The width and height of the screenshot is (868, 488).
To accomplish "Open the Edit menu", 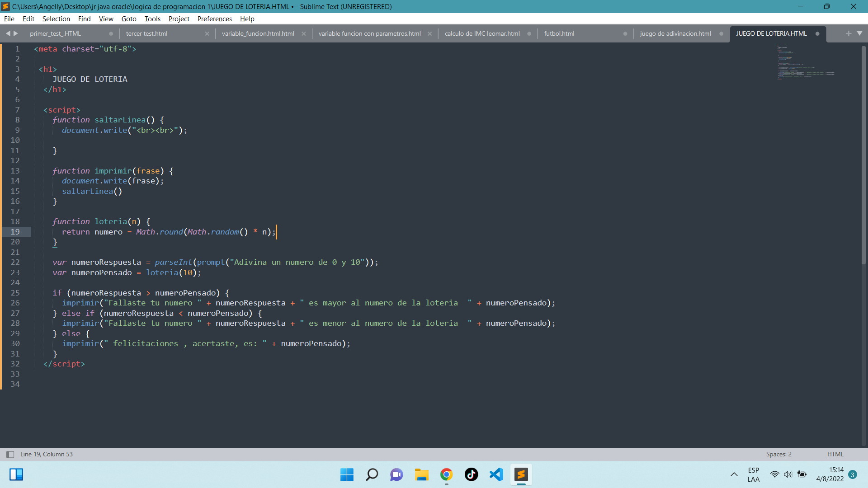I will coord(28,19).
